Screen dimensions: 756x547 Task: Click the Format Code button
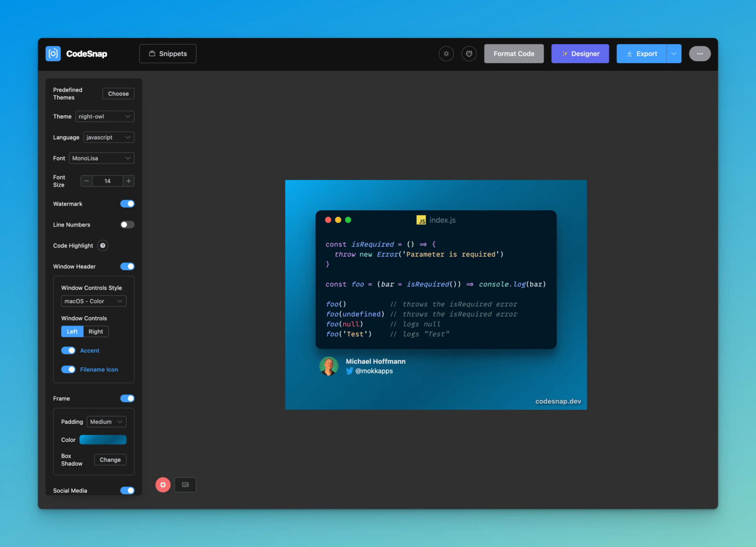tap(514, 54)
